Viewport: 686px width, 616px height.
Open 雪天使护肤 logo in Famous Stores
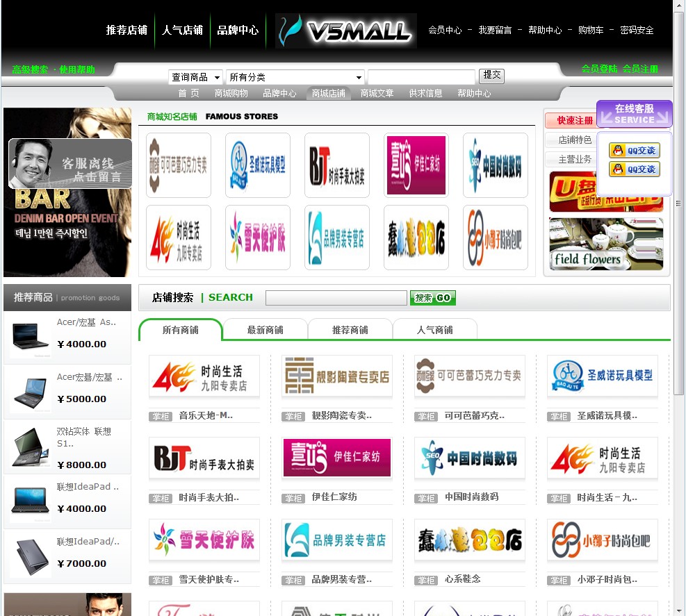tap(258, 238)
